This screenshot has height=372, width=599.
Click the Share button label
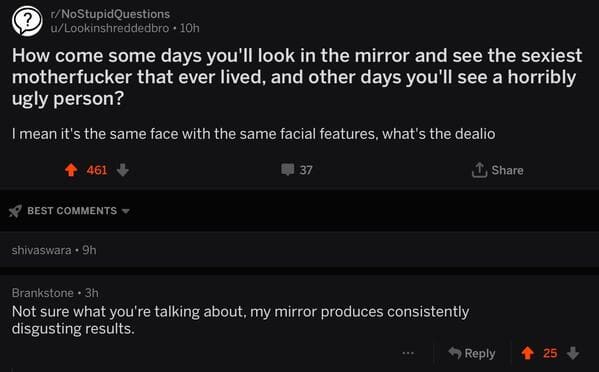coord(507,170)
